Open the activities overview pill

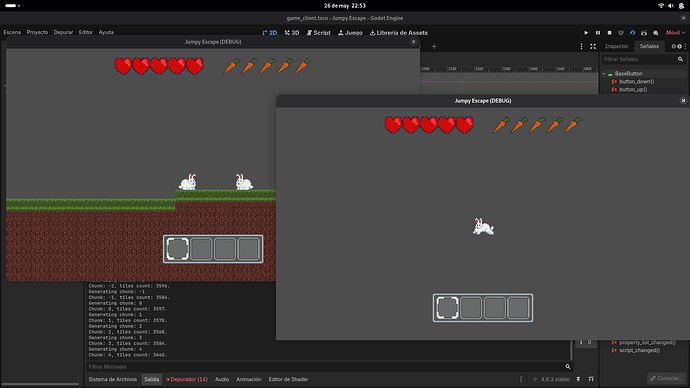pos(12,6)
